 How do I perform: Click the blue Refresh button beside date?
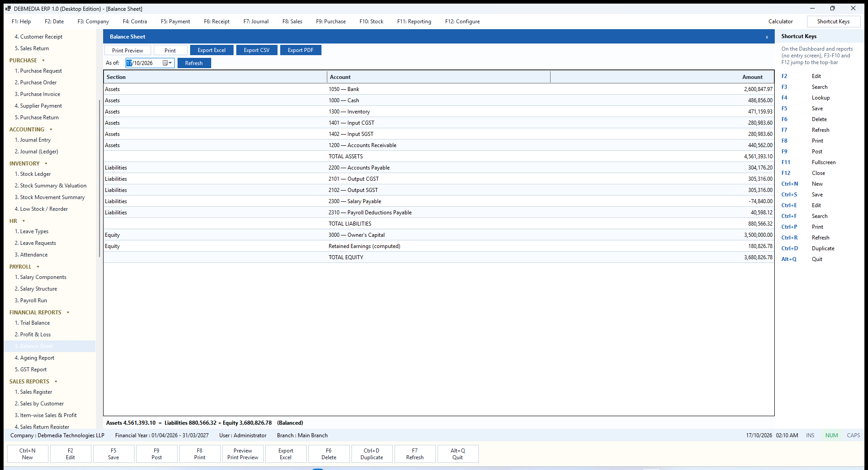tap(194, 63)
